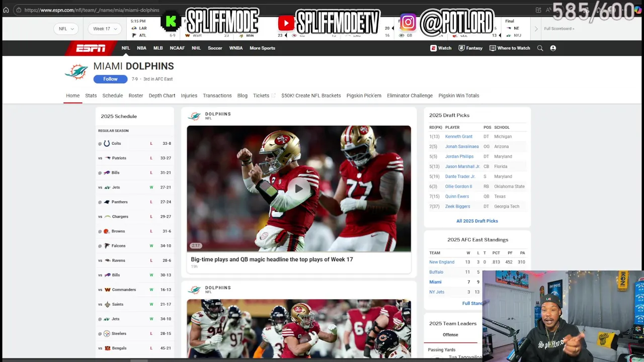644x362 pixels.
Task: Click the Steelers logo in schedule
Action: coord(107,333)
